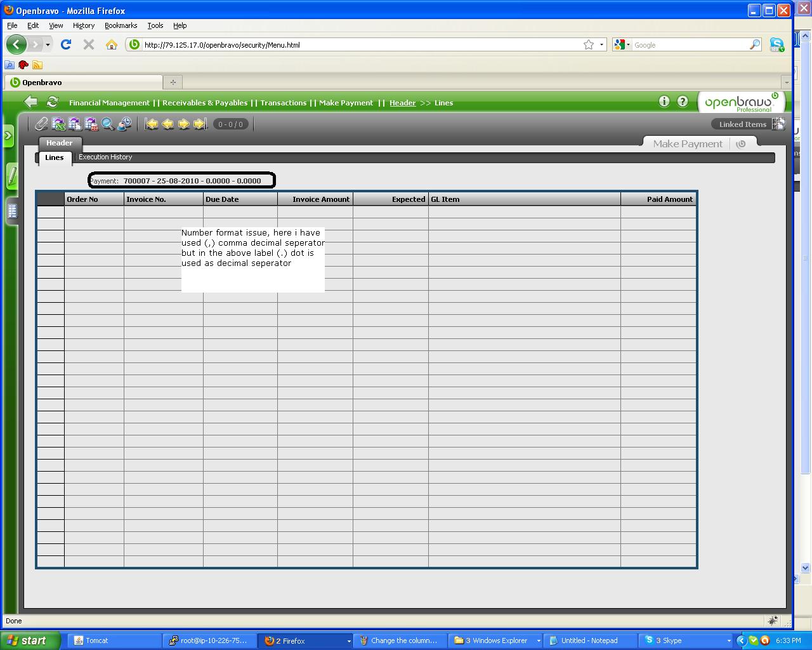The height and width of the screenshot is (650, 812).
Task: Click the Openbravo green refresh icon
Action: (x=53, y=102)
